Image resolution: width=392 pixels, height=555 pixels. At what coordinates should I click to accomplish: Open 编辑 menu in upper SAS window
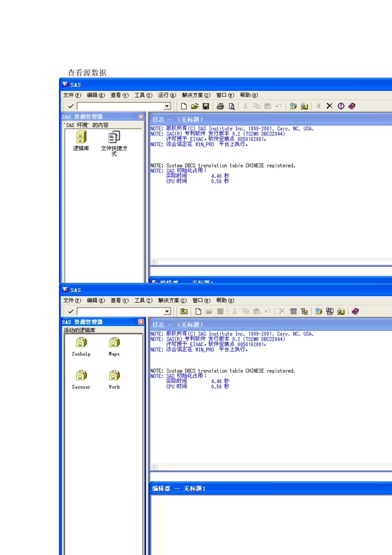click(96, 95)
